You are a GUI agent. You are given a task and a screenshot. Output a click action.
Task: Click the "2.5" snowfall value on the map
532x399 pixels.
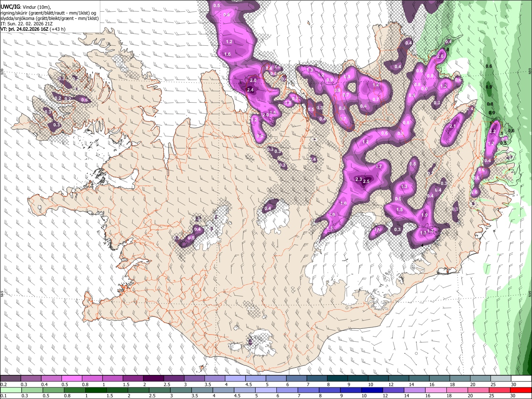tap(367, 181)
